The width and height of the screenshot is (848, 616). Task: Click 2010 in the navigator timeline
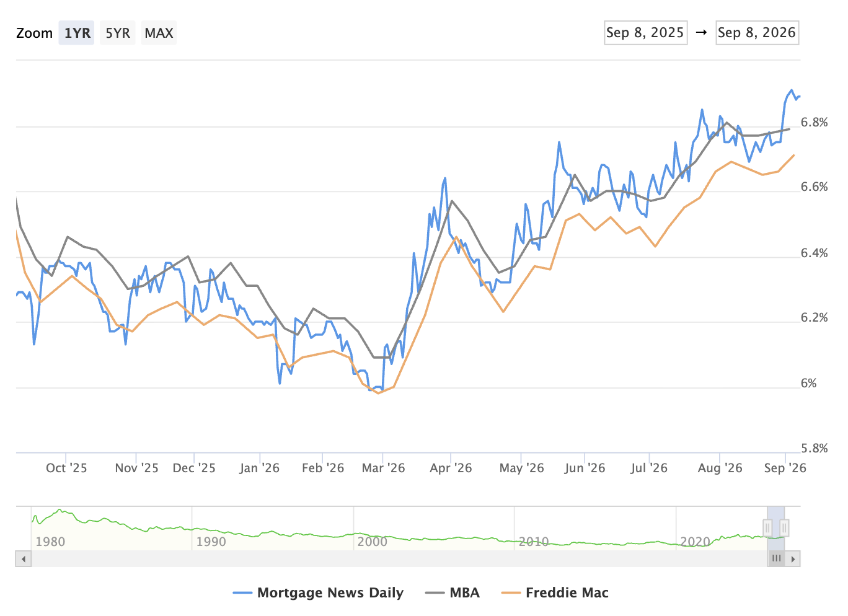534,542
